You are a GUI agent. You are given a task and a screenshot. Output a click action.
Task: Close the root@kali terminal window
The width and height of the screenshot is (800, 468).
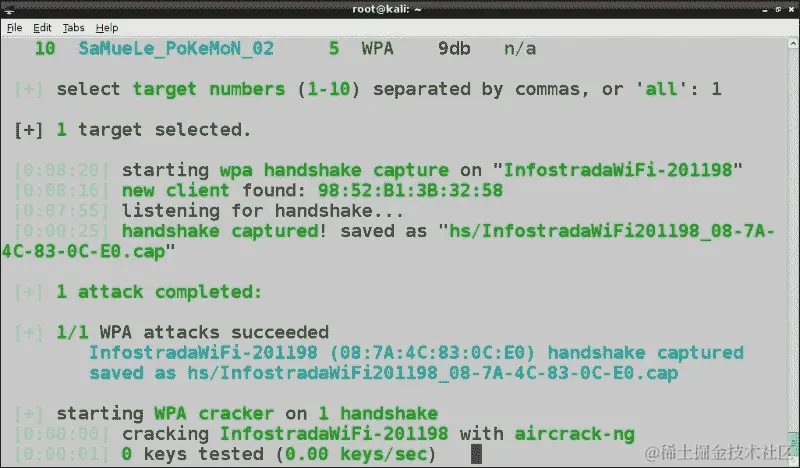point(791,9)
